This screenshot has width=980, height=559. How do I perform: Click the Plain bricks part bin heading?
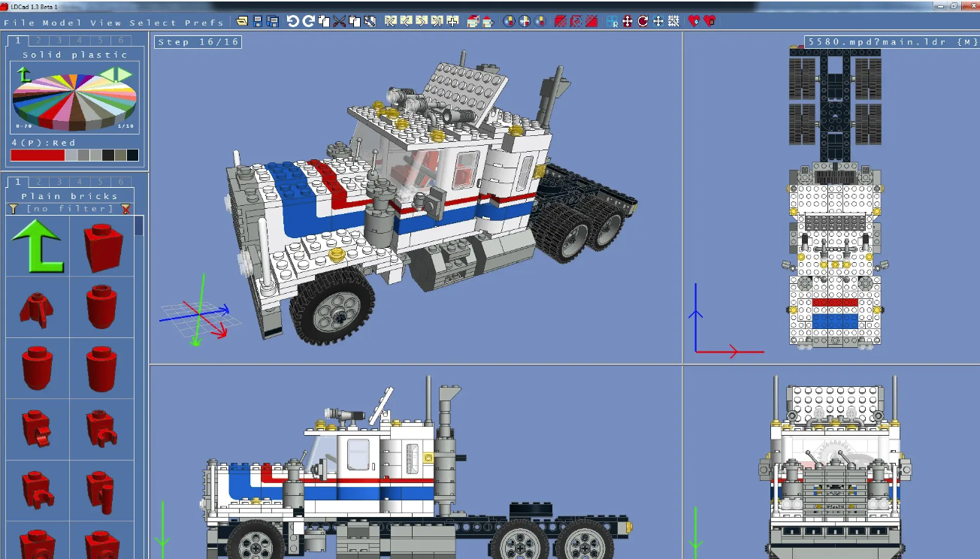pyautogui.click(x=68, y=196)
